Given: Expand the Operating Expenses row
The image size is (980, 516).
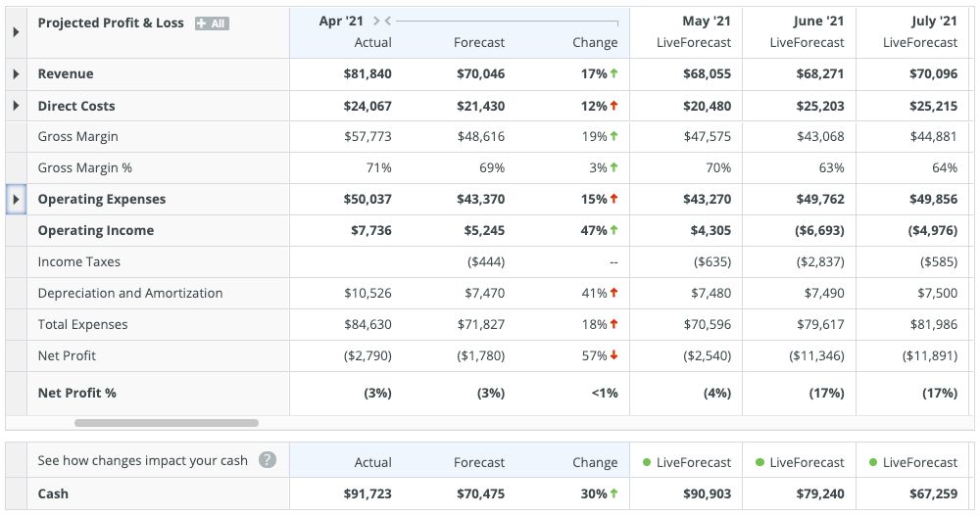Looking at the screenshot, I should click(x=16, y=200).
